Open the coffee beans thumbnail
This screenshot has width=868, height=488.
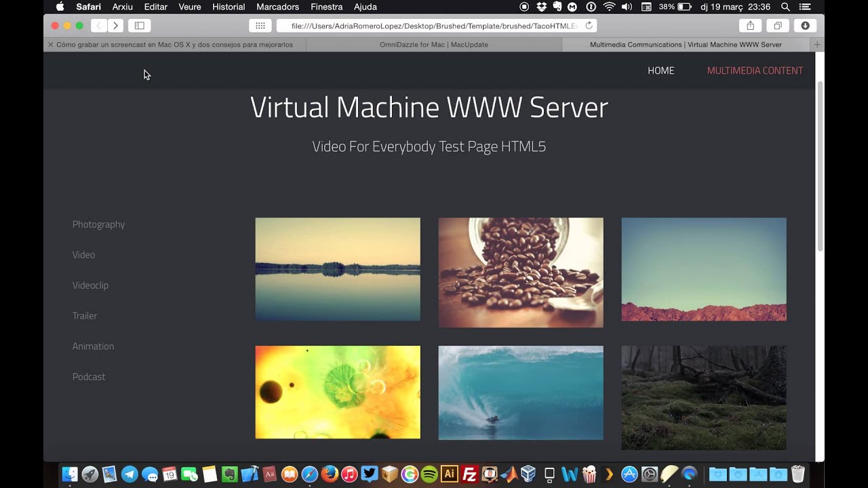coord(521,272)
